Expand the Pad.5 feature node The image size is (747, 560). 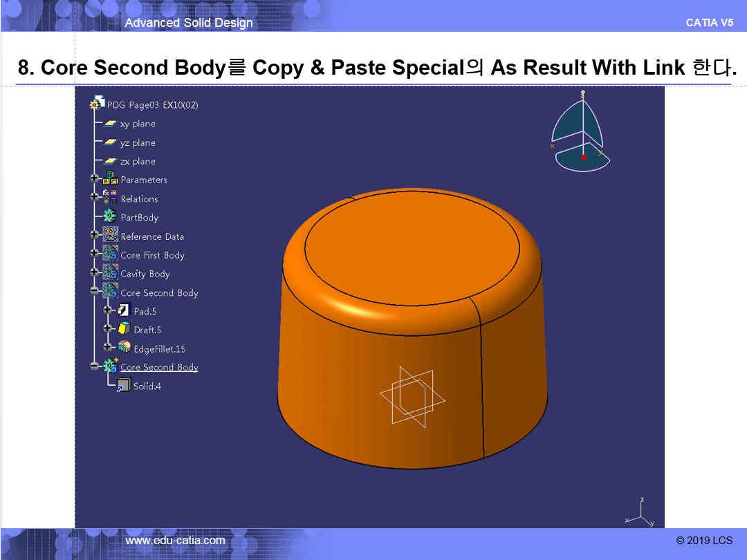coord(108,311)
